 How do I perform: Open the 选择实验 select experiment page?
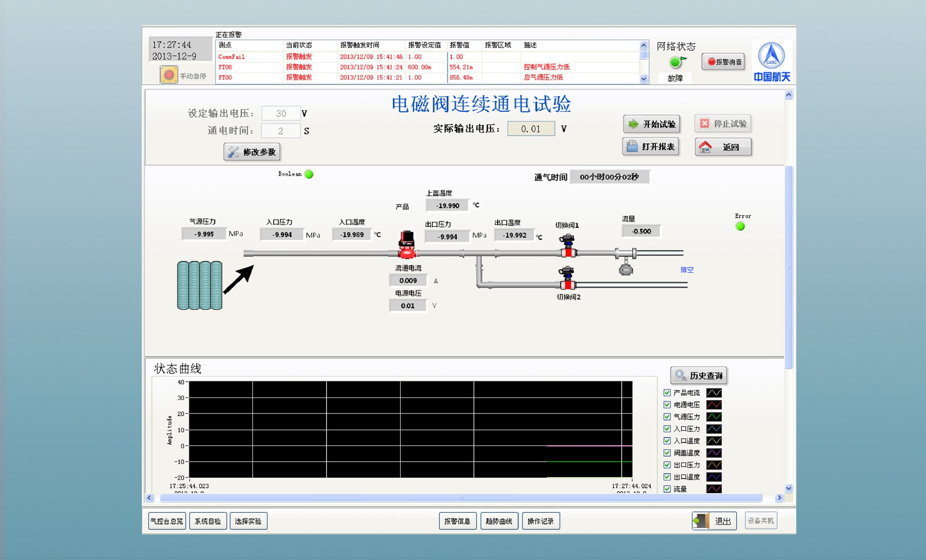point(248,521)
